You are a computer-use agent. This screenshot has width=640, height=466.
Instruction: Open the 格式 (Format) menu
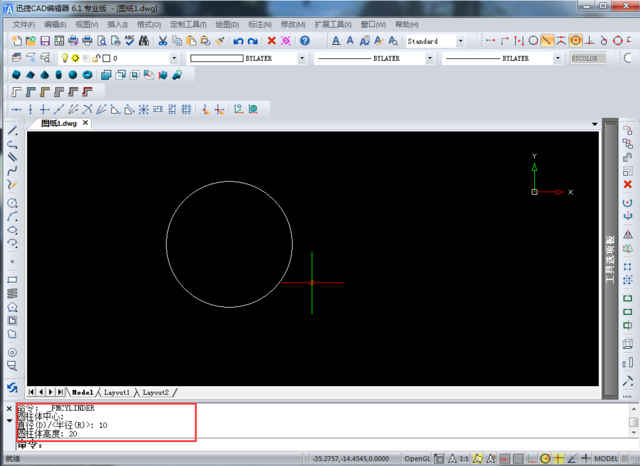coord(150,23)
